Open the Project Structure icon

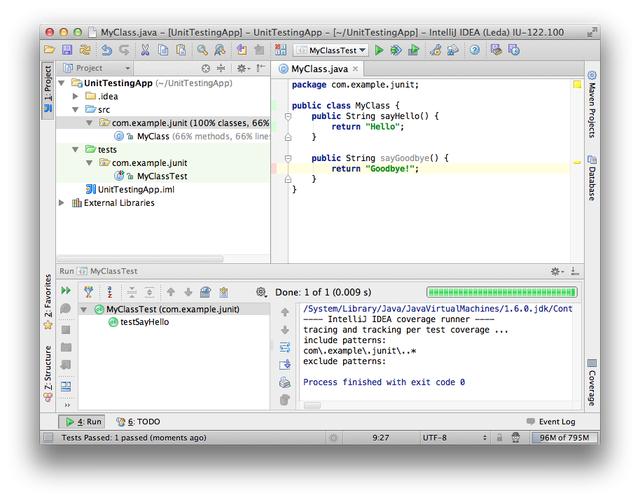point(453,50)
